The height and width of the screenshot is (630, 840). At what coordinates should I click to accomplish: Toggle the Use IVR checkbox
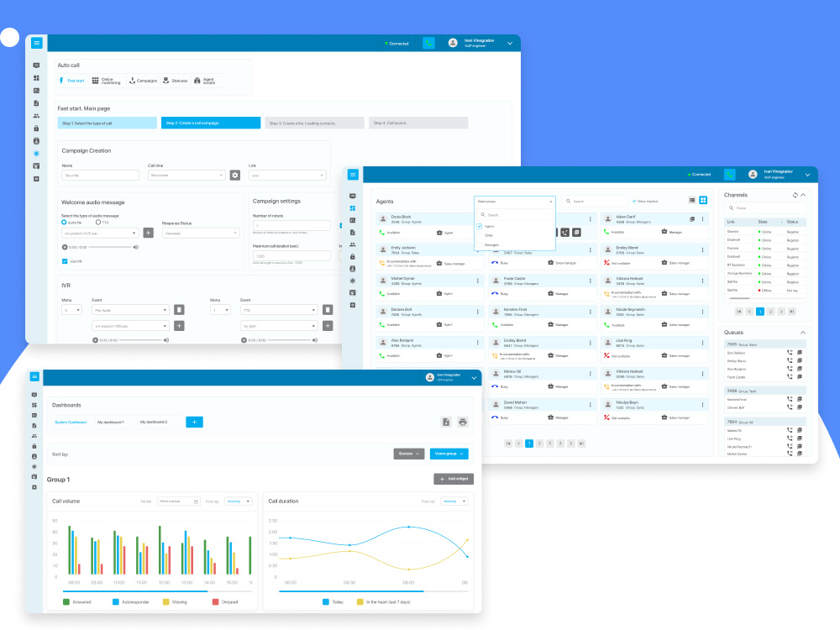pos(65,261)
